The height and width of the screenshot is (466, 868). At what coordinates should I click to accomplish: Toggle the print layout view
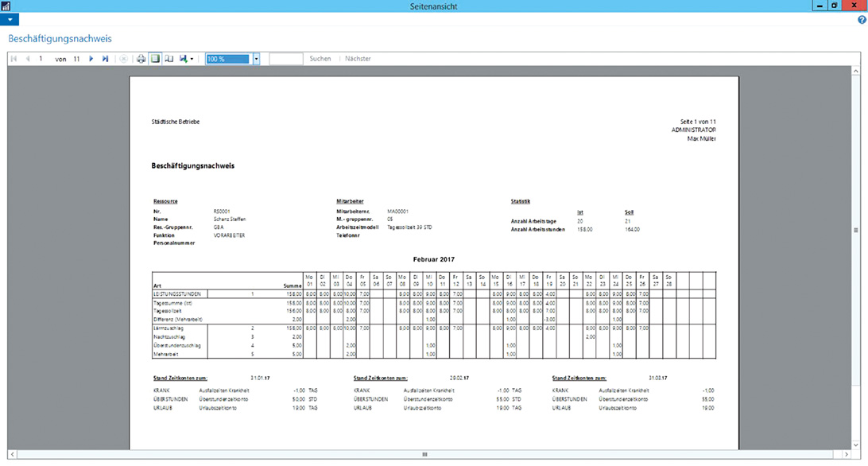(156, 59)
